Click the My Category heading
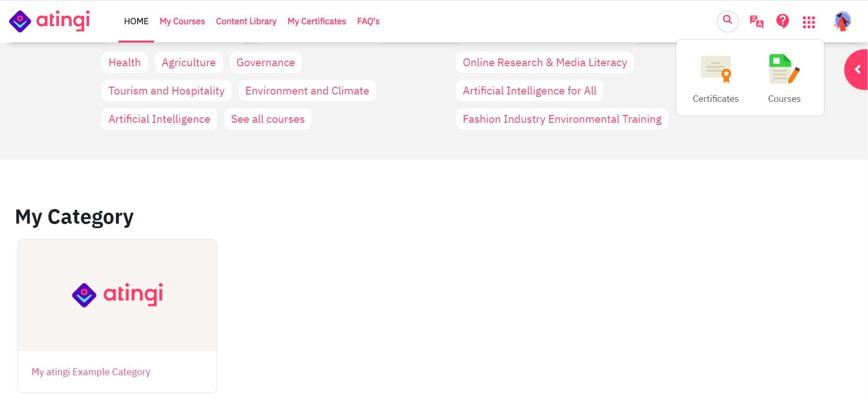Screen dimensions: 868x398 pos(74,217)
